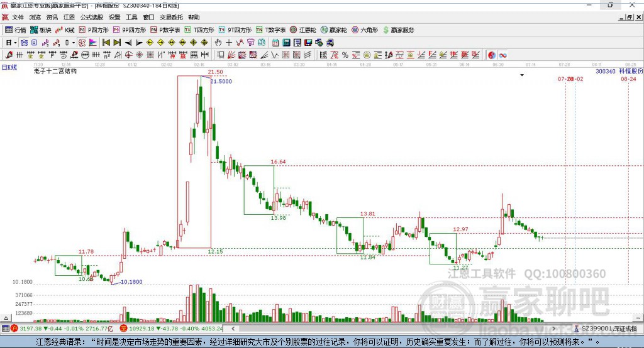Screen dimensions: 644x348
Task: Select the circled crosshair target tool
Action: coord(128,55)
